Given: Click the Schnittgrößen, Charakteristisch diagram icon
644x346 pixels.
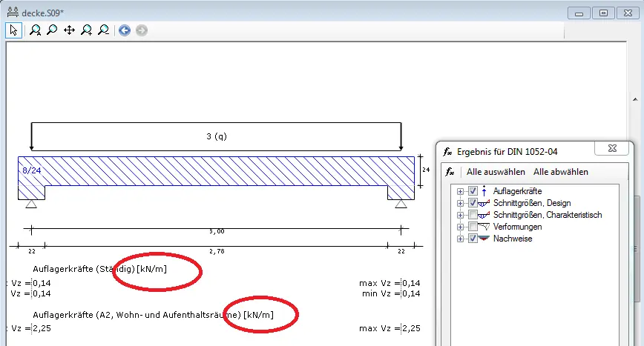Looking at the screenshot, I should (484, 215).
